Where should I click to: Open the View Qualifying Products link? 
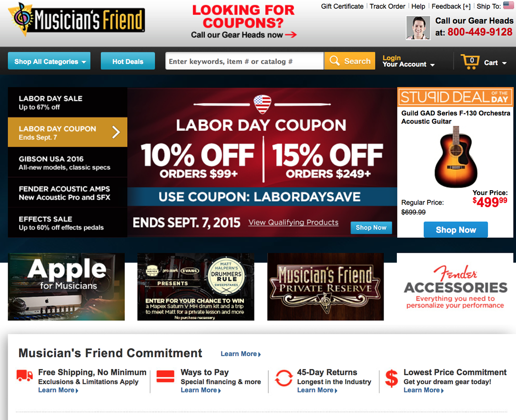pos(293,223)
